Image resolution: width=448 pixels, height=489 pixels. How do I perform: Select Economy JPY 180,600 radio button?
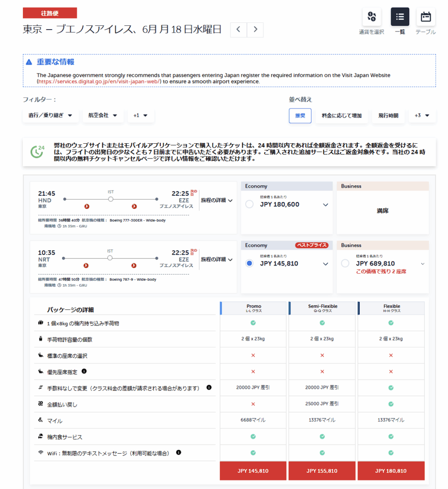click(x=249, y=204)
